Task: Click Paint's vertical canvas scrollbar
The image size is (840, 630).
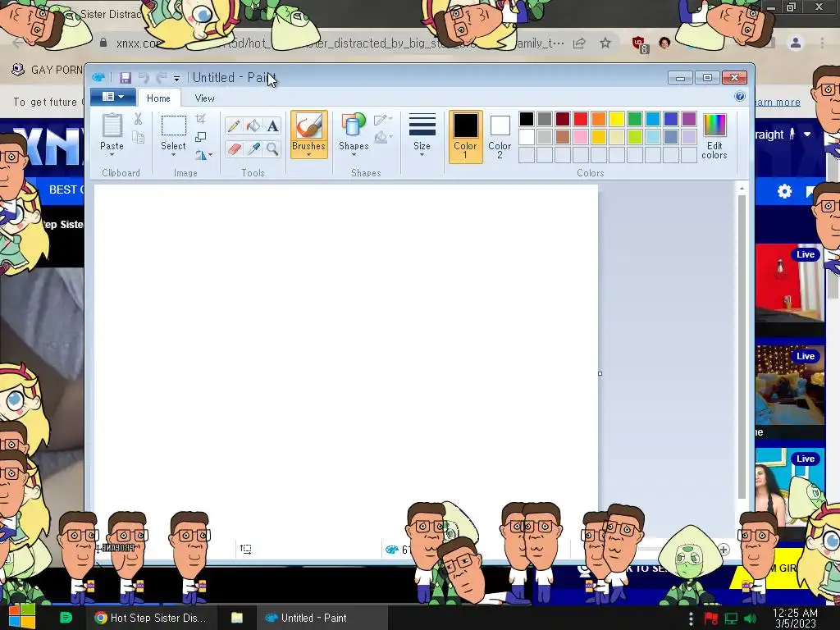Action: click(x=742, y=347)
